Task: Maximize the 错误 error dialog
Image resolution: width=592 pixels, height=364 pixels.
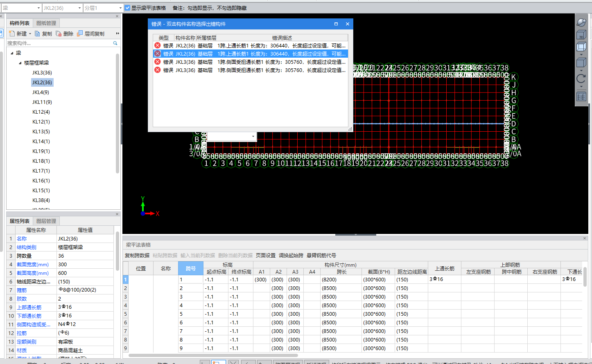Action: tap(336, 24)
